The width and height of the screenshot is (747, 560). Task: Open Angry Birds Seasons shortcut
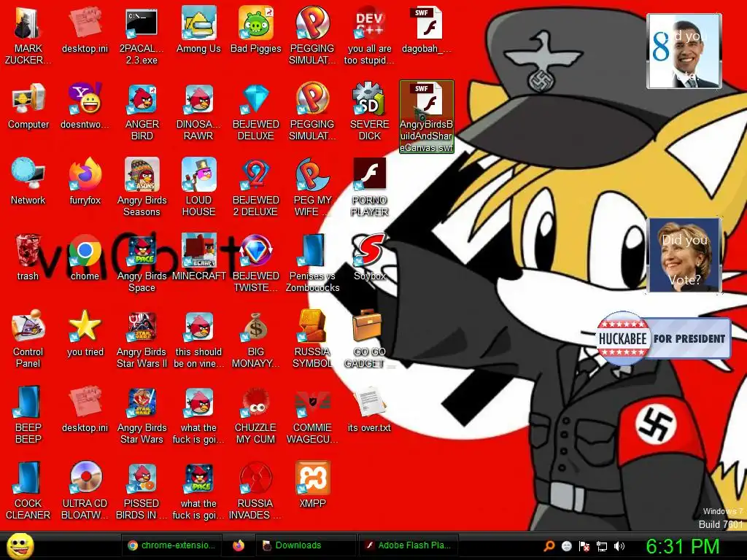click(x=142, y=187)
